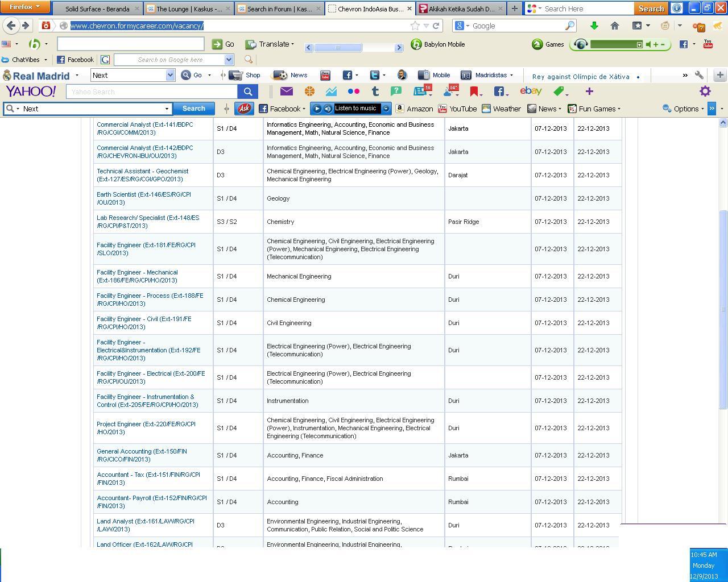Open 'Search on Google here' dropdown arrow
This screenshot has height=582, width=728.
[x=229, y=60]
